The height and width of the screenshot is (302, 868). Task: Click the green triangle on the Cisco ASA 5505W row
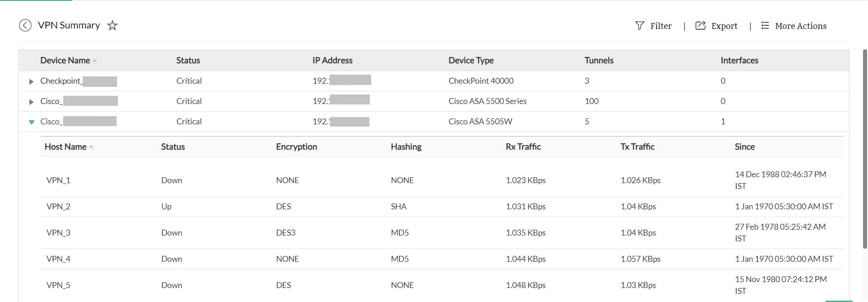click(x=31, y=122)
